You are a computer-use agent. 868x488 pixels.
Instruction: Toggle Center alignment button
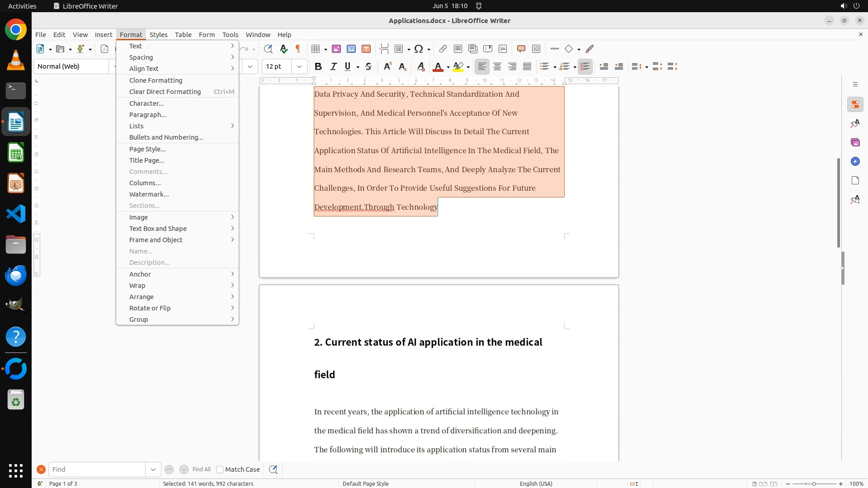[497, 66]
